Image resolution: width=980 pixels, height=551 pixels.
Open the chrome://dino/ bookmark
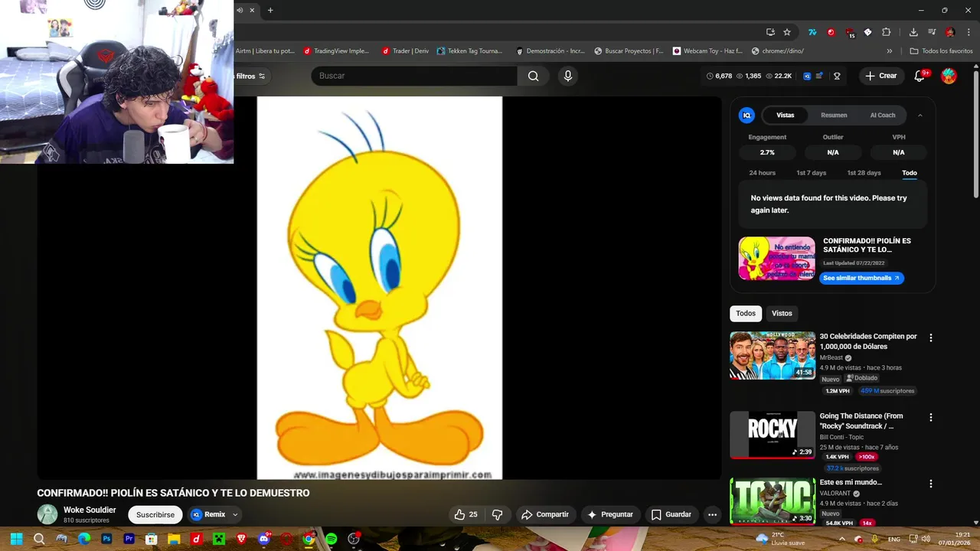point(778,51)
